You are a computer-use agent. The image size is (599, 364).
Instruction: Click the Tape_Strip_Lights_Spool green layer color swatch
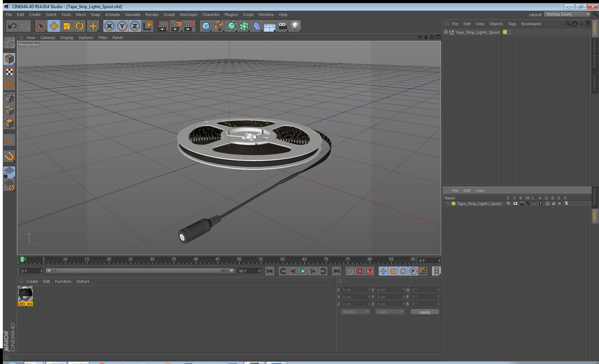click(454, 204)
